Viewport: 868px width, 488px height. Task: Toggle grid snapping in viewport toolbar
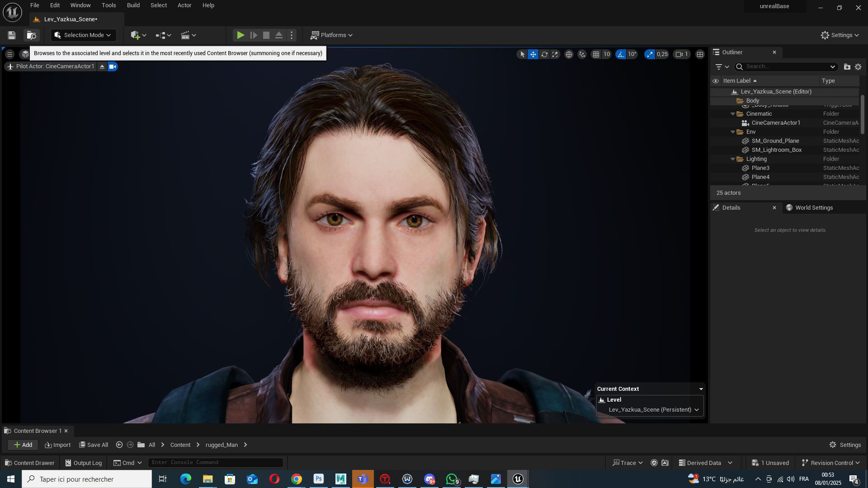coord(596,54)
